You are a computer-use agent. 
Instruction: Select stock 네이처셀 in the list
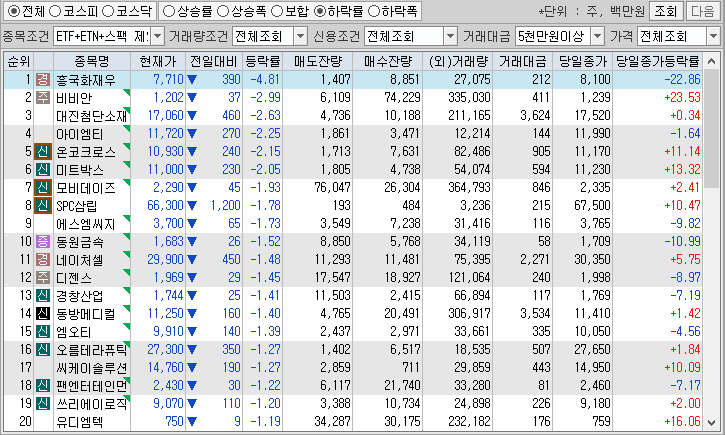pos(80,259)
